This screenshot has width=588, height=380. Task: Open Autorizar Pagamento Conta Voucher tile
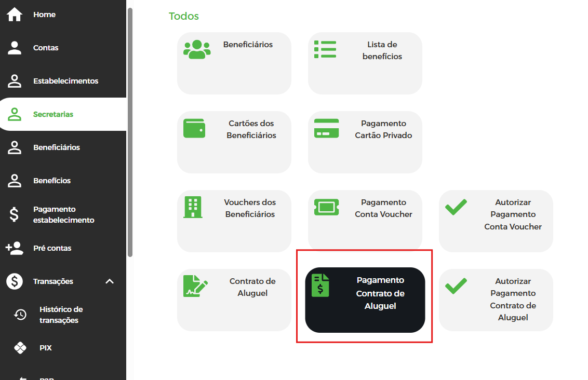[x=496, y=221]
